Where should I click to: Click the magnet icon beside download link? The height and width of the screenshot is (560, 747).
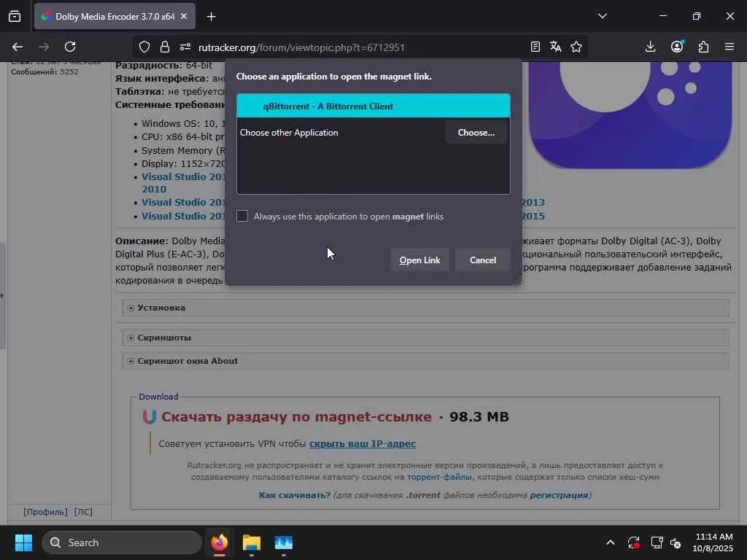pyautogui.click(x=149, y=416)
